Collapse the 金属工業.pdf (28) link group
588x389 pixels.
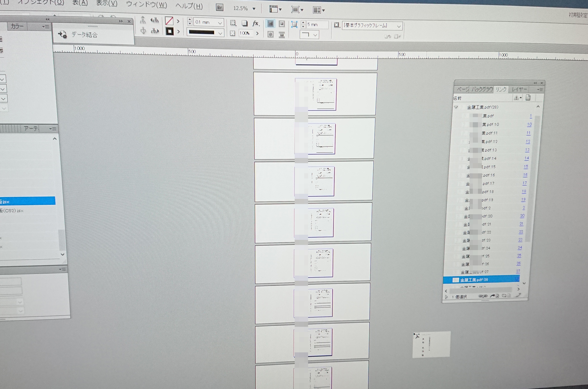point(456,107)
